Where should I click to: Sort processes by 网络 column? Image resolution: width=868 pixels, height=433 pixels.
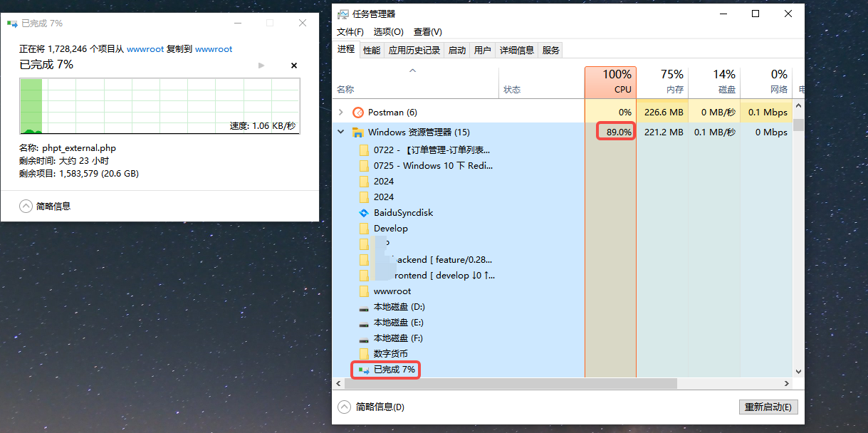765,83
